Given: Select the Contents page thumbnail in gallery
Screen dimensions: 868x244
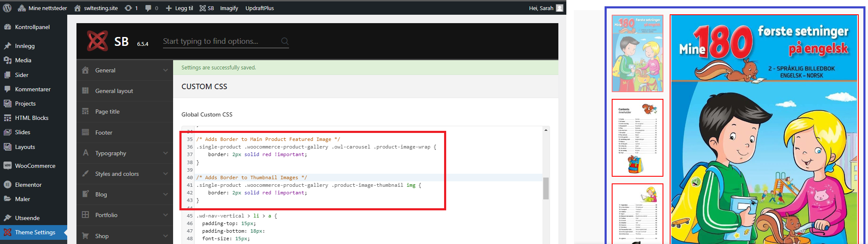Looking at the screenshot, I should (637, 138).
